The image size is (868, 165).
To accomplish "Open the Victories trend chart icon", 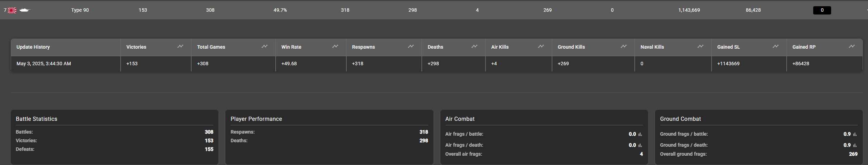I will 180,47.
